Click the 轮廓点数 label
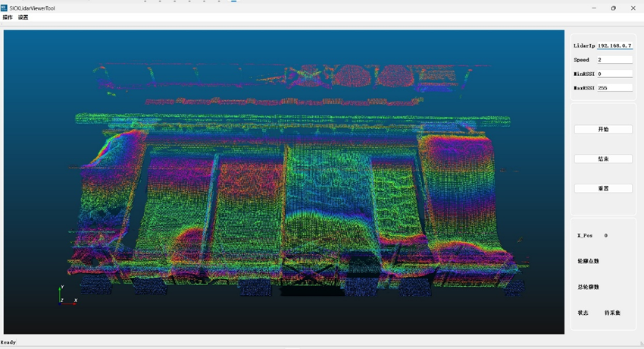 [588, 261]
